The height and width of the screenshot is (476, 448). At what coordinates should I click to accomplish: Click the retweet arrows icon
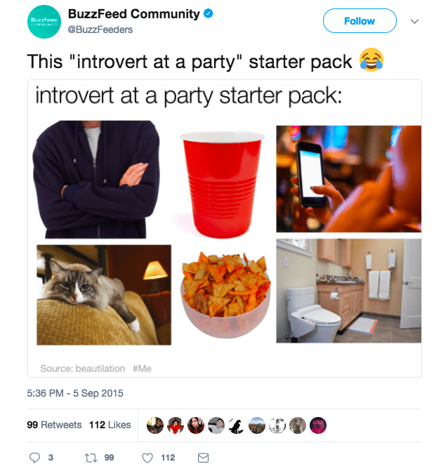coord(91,458)
